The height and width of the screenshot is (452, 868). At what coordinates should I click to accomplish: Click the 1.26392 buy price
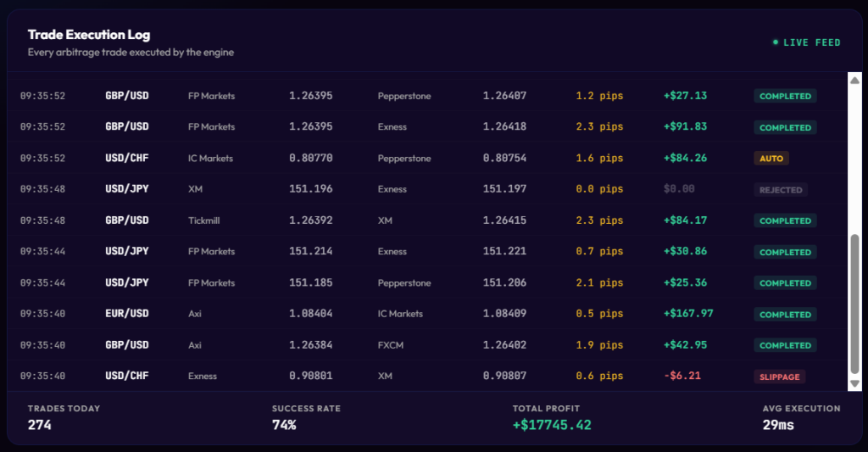click(310, 220)
